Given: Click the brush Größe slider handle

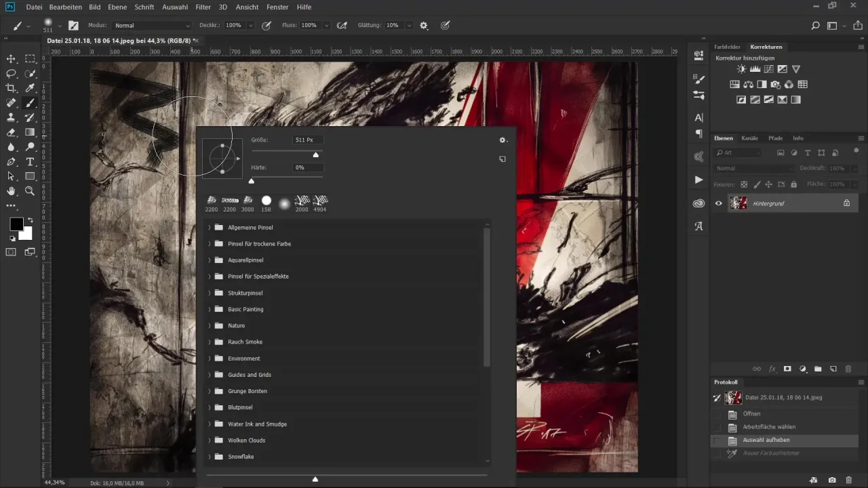Looking at the screenshot, I should pos(315,155).
